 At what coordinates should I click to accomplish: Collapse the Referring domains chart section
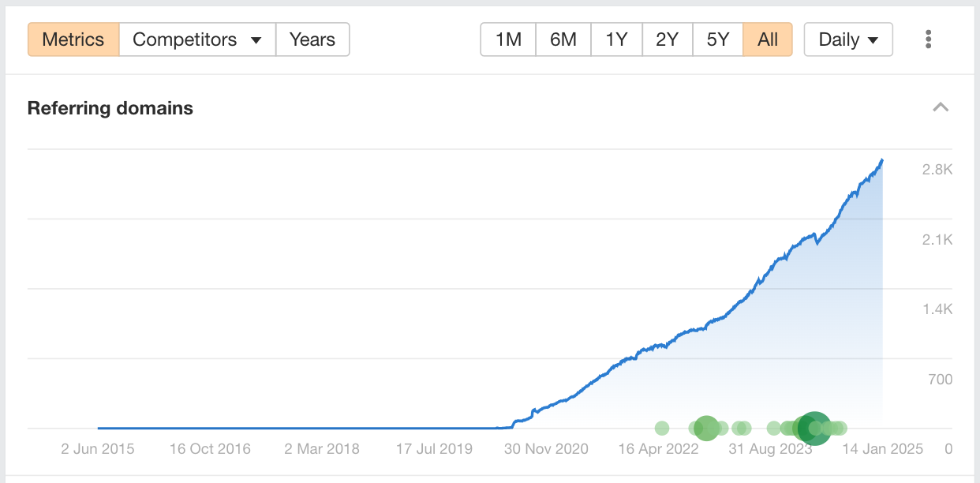pyautogui.click(x=941, y=107)
